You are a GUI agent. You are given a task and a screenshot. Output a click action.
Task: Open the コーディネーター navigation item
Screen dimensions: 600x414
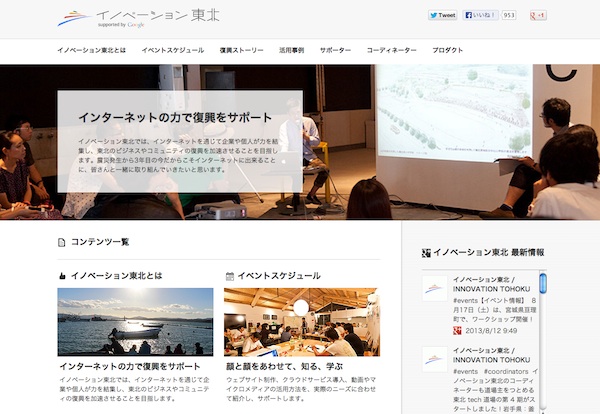(390, 50)
